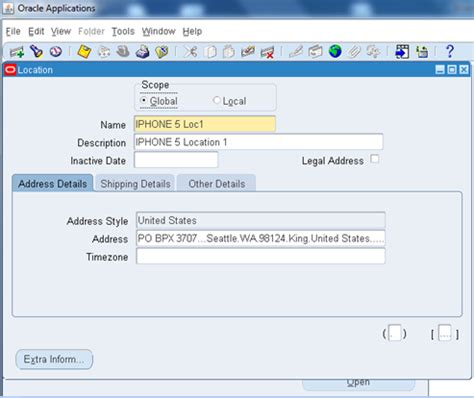The width and height of the screenshot is (474, 398).
Task: Click the Description field
Action: (258, 142)
